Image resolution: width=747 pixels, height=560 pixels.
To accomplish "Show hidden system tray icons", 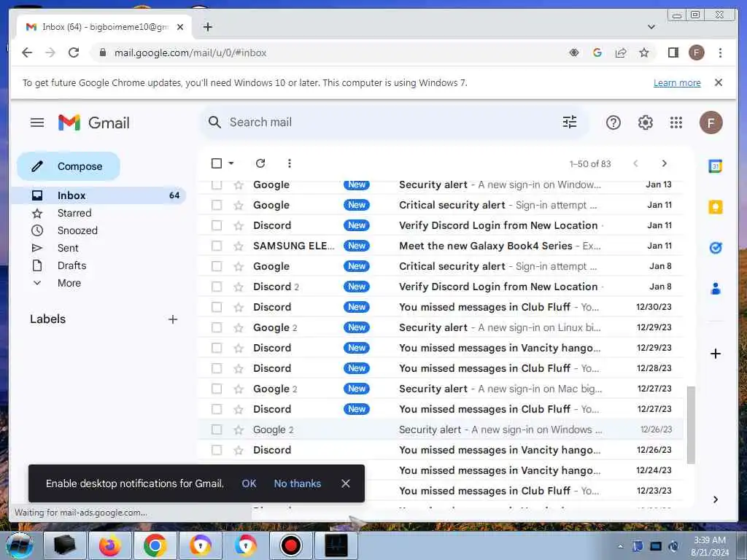I will click(620, 546).
